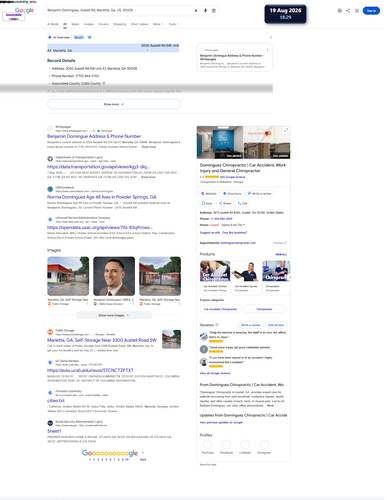The width and height of the screenshot is (389, 500).
Task: Open the YouTube profile icon
Action: 207,444
